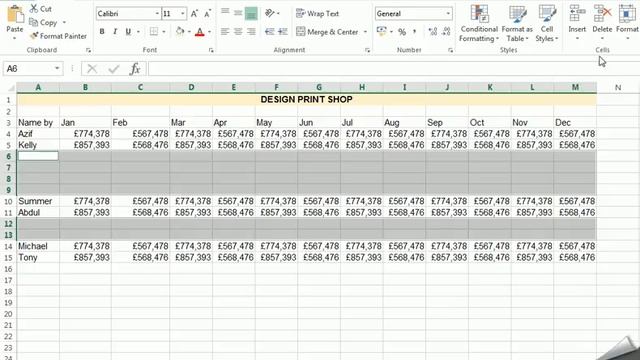Select row 10 header

click(8, 201)
